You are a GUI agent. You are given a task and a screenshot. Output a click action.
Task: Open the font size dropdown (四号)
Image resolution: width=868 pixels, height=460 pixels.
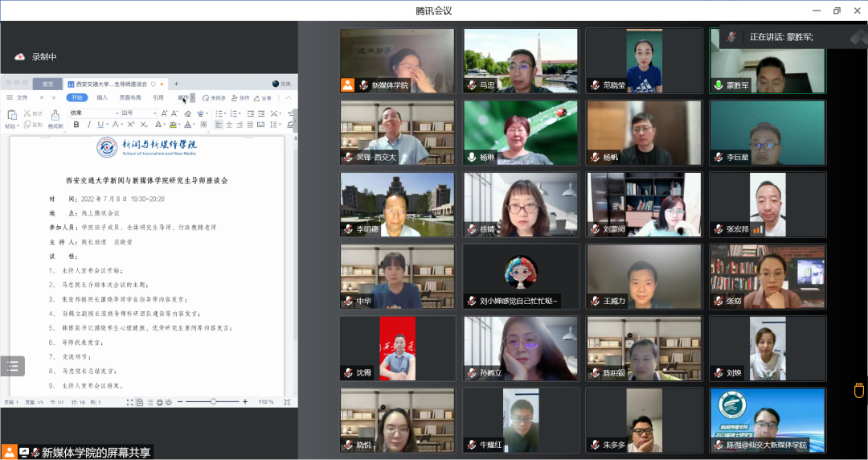[154, 113]
